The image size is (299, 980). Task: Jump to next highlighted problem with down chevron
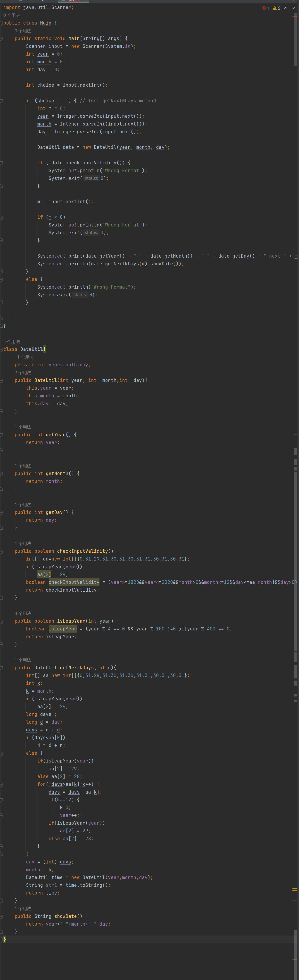293,8
